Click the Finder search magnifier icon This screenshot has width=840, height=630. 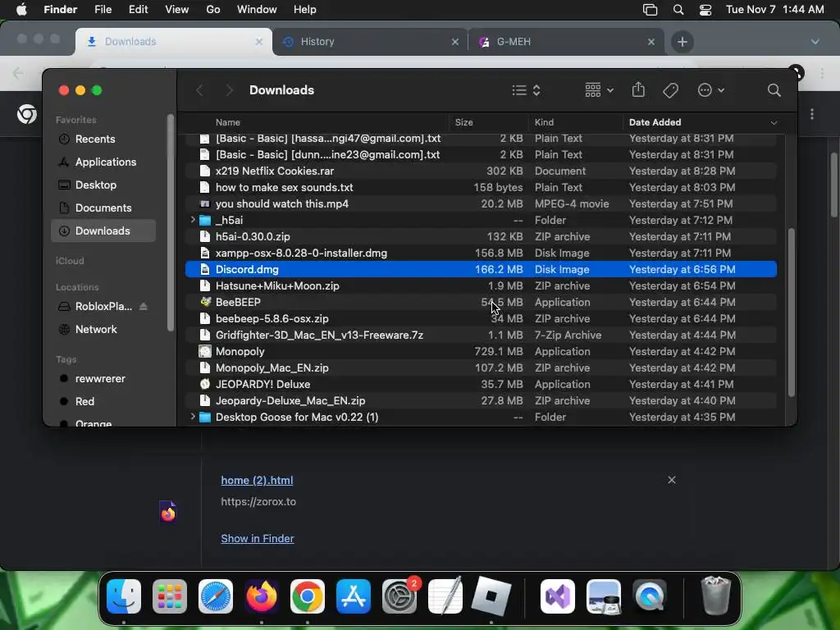click(774, 90)
